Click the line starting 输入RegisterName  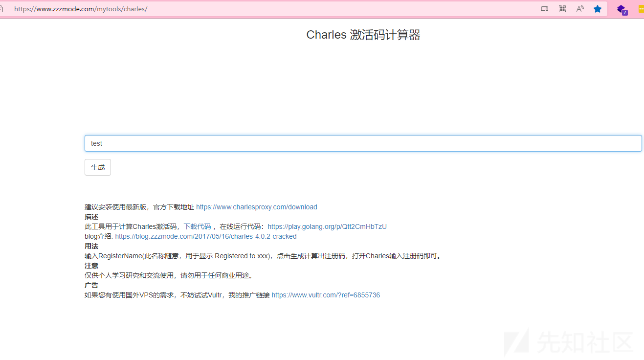(x=264, y=256)
